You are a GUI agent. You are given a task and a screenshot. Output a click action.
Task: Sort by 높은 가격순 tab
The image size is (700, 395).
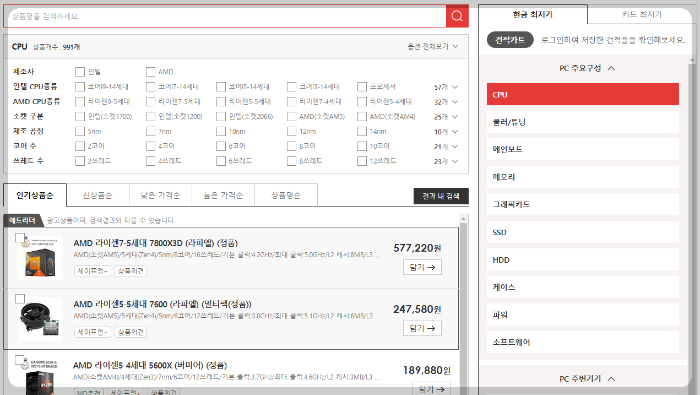point(223,195)
